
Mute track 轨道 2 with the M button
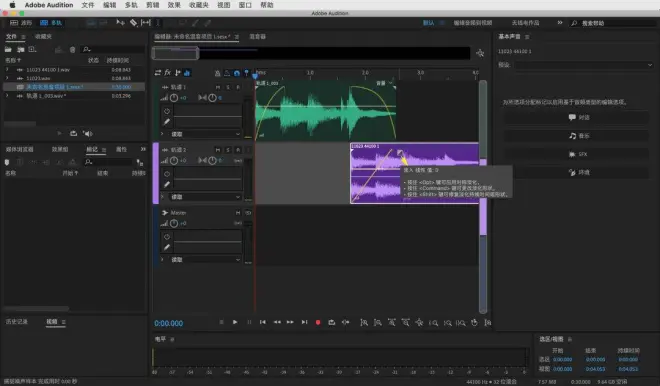click(218, 150)
